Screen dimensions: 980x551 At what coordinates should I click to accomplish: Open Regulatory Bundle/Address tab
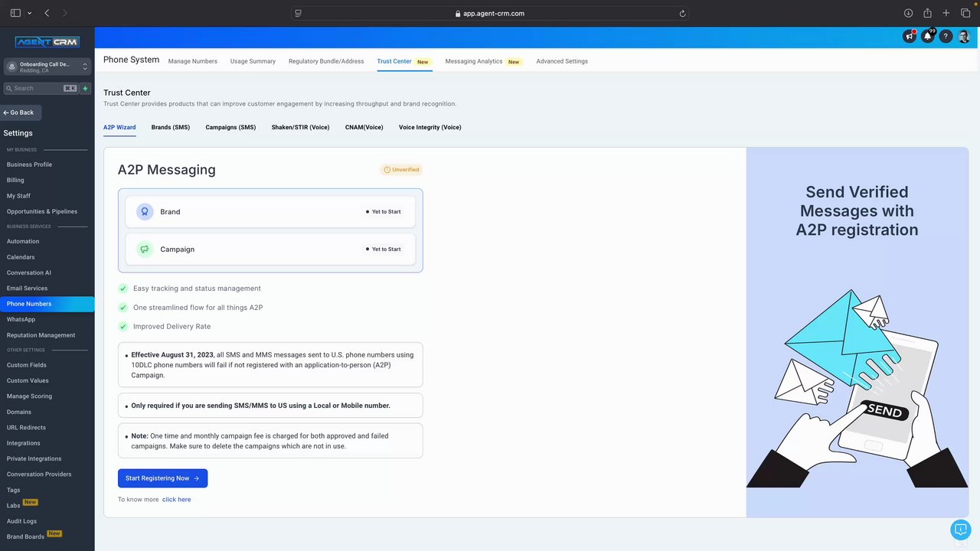pyautogui.click(x=326, y=61)
